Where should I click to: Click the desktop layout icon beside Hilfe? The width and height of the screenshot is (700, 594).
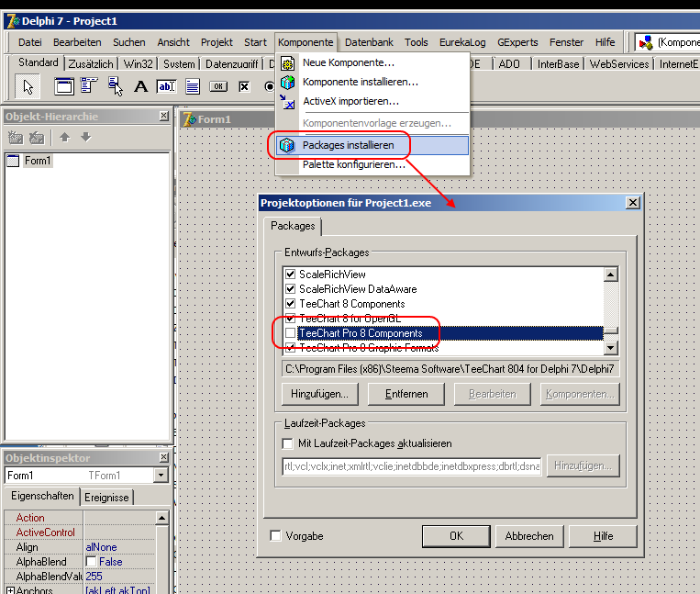point(646,42)
